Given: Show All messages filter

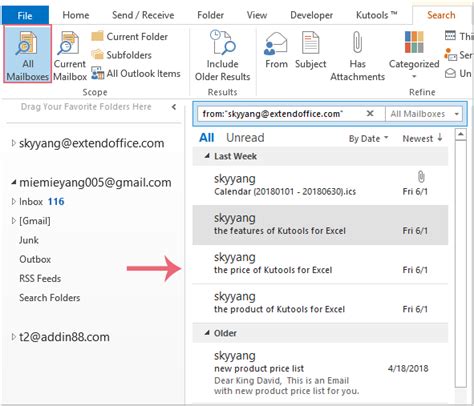Looking at the screenshot, I should pyautogui.click(x=206, y=138).
